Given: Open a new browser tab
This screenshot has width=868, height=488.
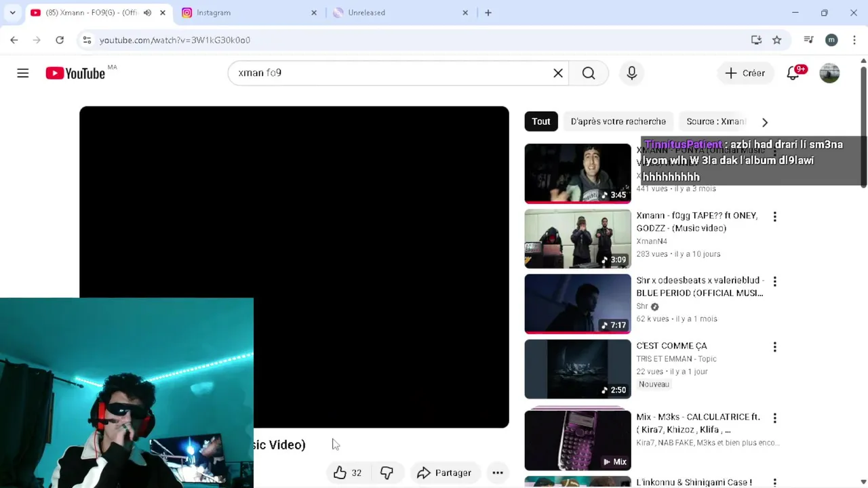Looking at the screenshot, I should 488,13.
